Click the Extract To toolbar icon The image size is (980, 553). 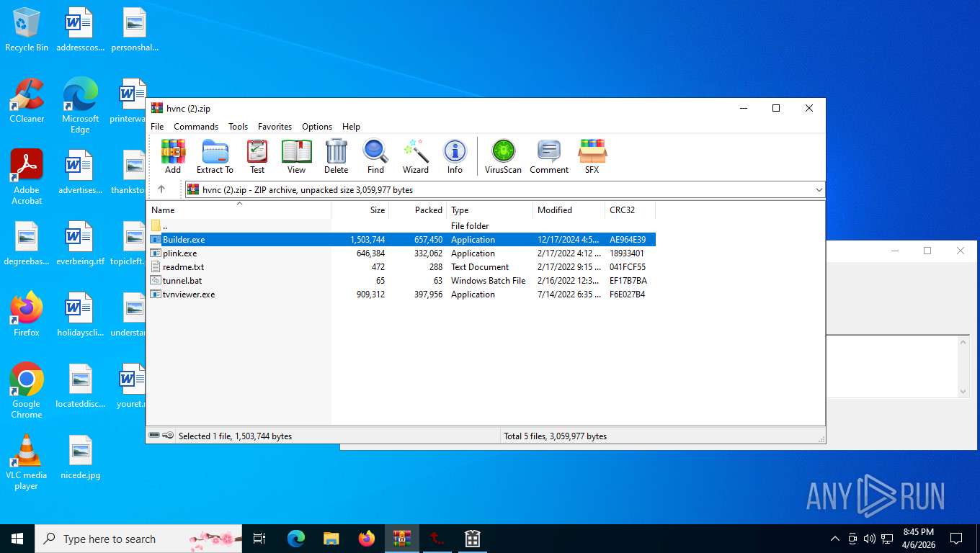[x=215, y=156]
